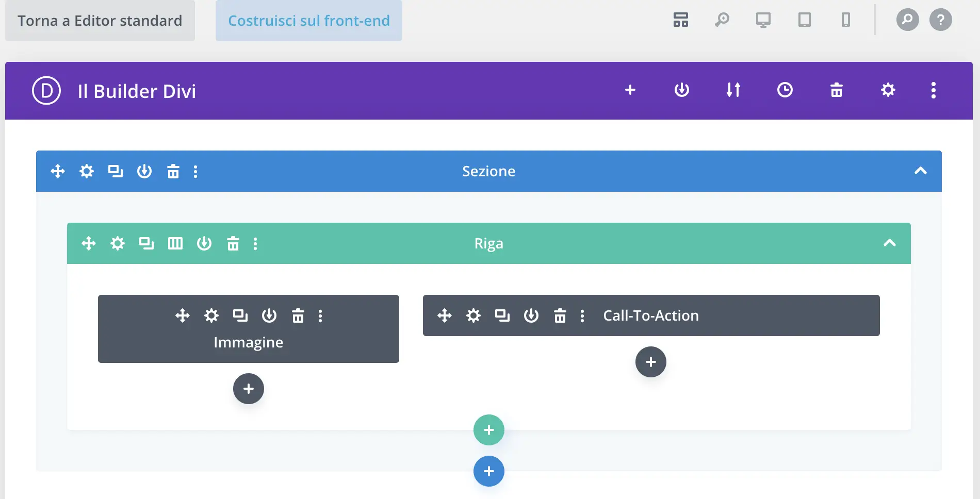Open Builder three-dot more options menu

(933, 90)
